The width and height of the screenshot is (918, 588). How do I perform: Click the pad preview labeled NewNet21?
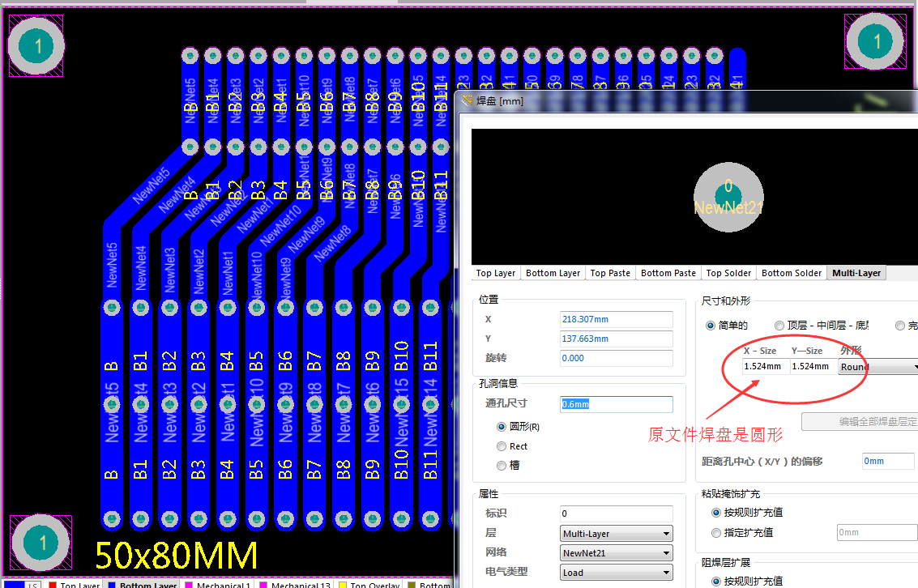728,197
